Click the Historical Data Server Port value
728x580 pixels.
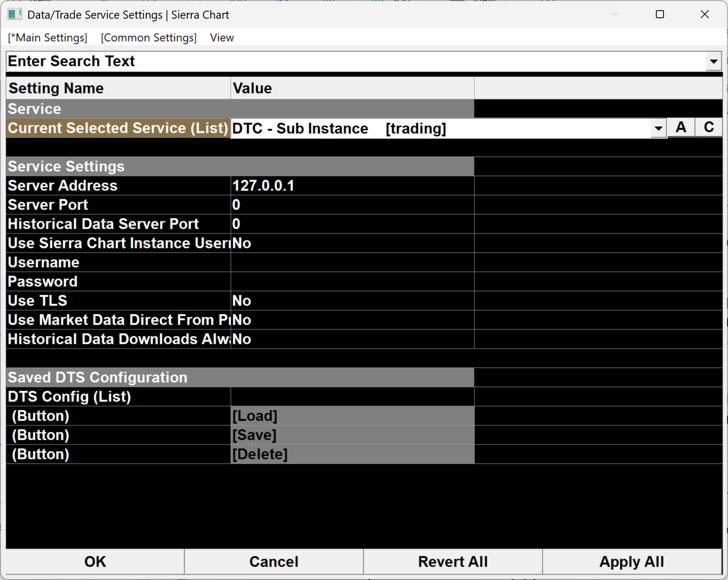pyautogui.click(x=353, y=224)
